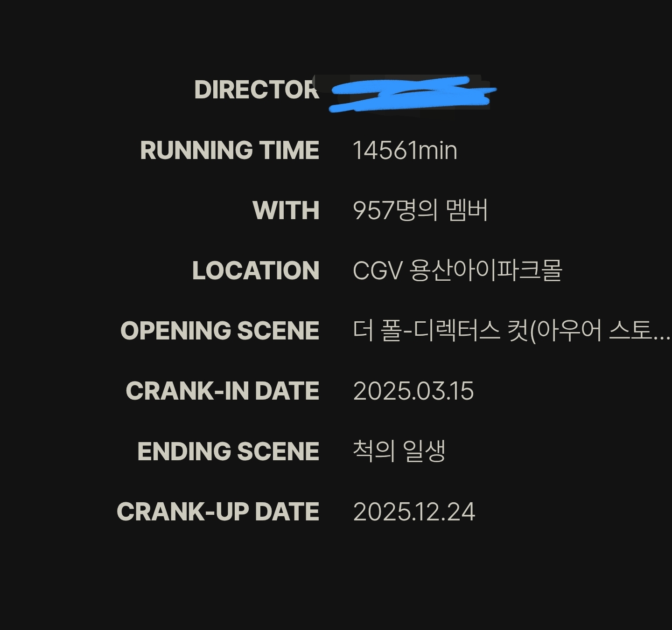Click the CRANK-UP DATE label
The width and height of the screenshot is (672, 630).
coord(218,512)
